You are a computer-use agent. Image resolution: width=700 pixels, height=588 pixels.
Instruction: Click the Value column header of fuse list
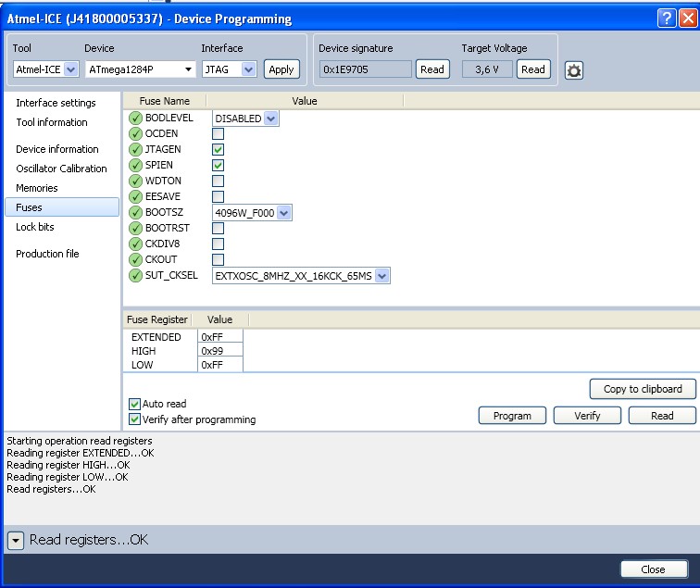tap(305, 101)
